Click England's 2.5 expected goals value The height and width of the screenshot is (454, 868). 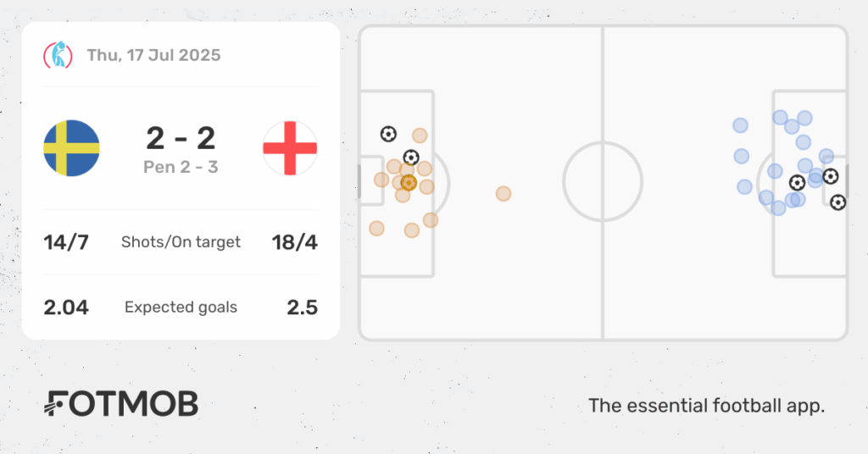tap(303, 307)
